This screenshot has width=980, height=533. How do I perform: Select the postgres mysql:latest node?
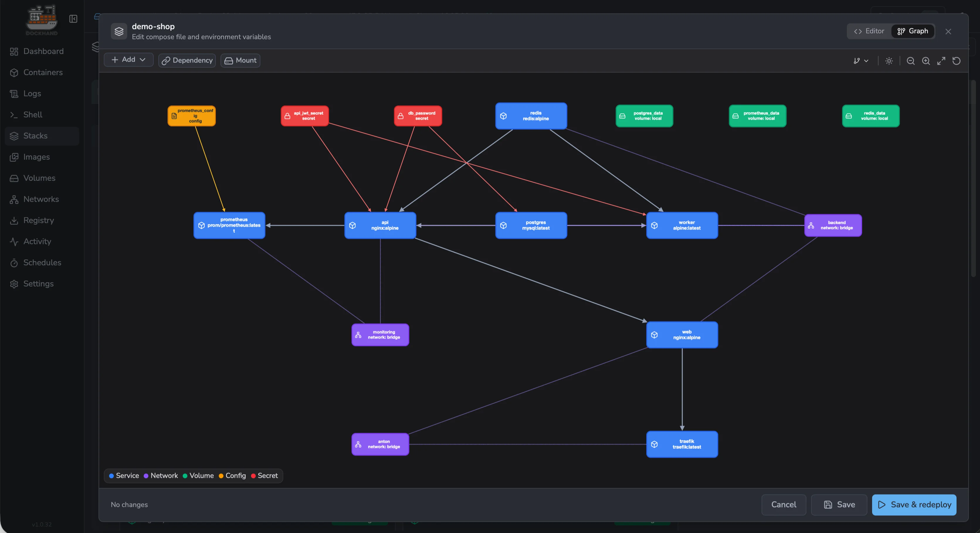[x=531, y=225]
